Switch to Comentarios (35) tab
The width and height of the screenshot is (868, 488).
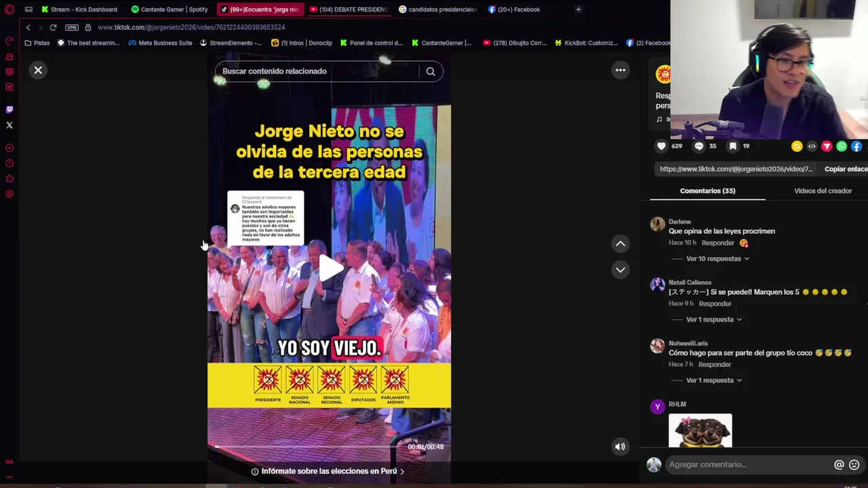pyautogui.click(x=707, y=191)
